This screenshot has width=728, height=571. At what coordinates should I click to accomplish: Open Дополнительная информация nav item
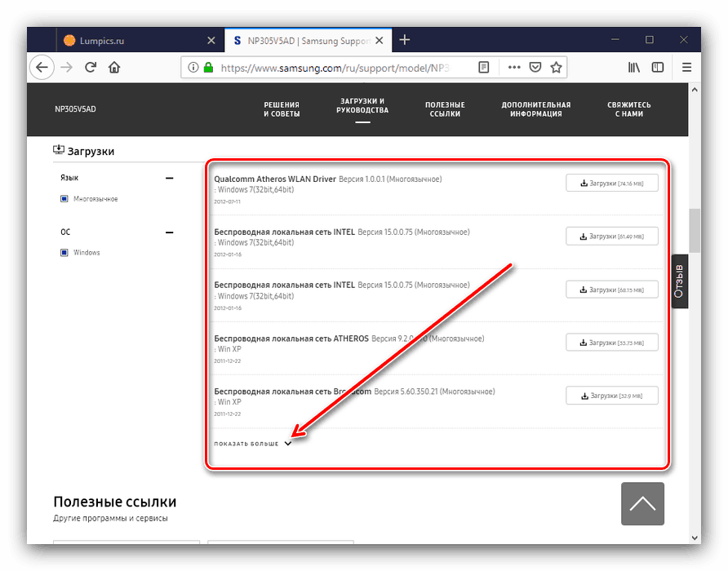535,109
